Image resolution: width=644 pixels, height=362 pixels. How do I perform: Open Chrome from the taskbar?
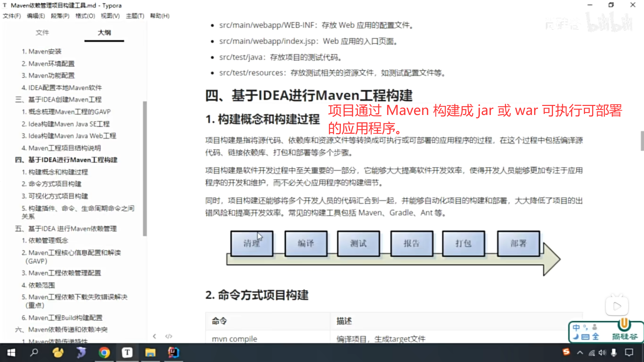104,353
